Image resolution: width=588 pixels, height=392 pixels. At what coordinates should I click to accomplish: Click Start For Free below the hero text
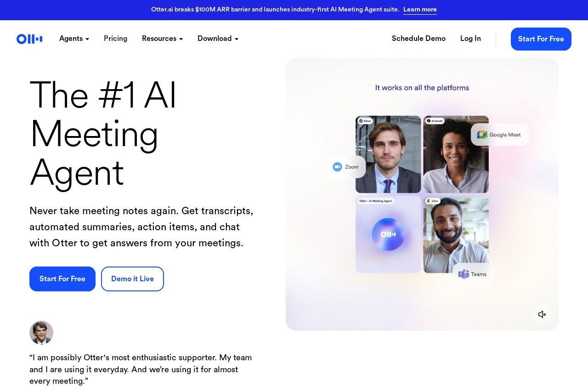click(x=62, y=279)
